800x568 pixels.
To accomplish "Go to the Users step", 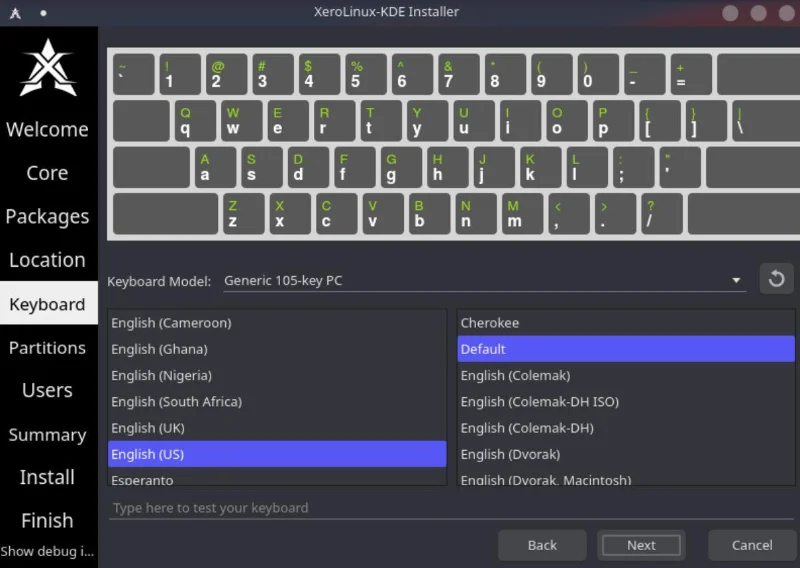I will click(47, 390).
